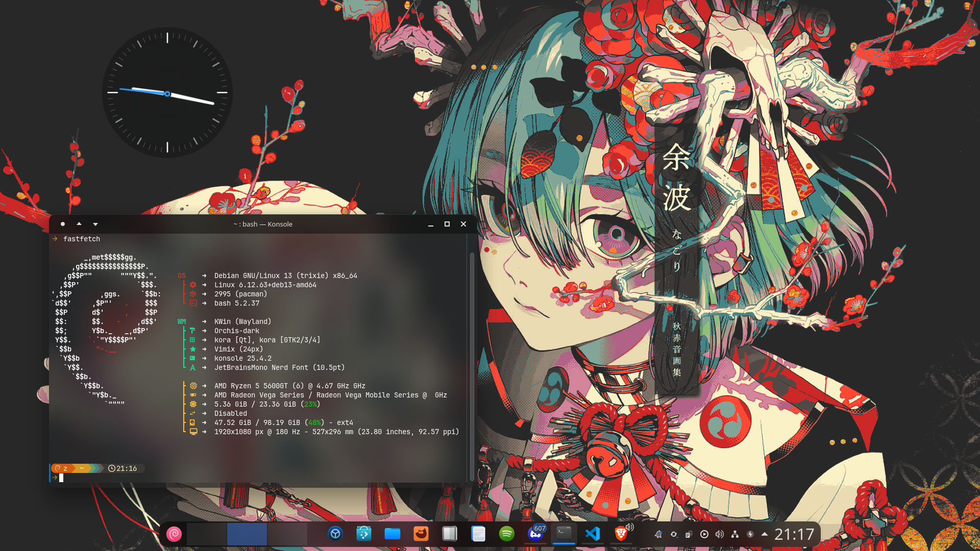The image size is (980, 551).
Task: Open the Brave browser taskbar icon
Action: 621,534
